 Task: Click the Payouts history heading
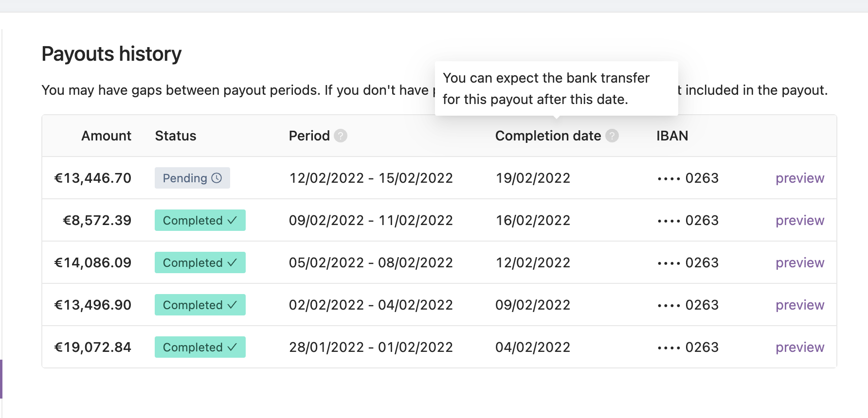(x=111, y=54)
